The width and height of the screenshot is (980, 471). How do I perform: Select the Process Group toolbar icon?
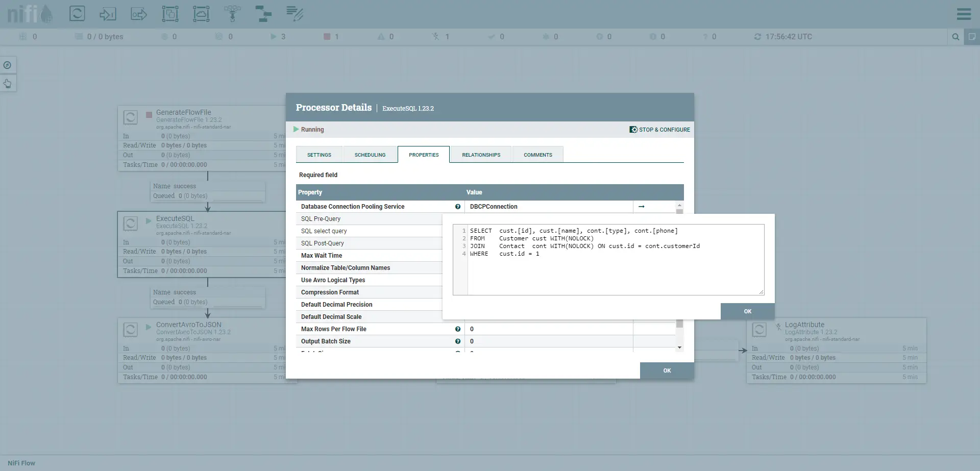[170, 14]
